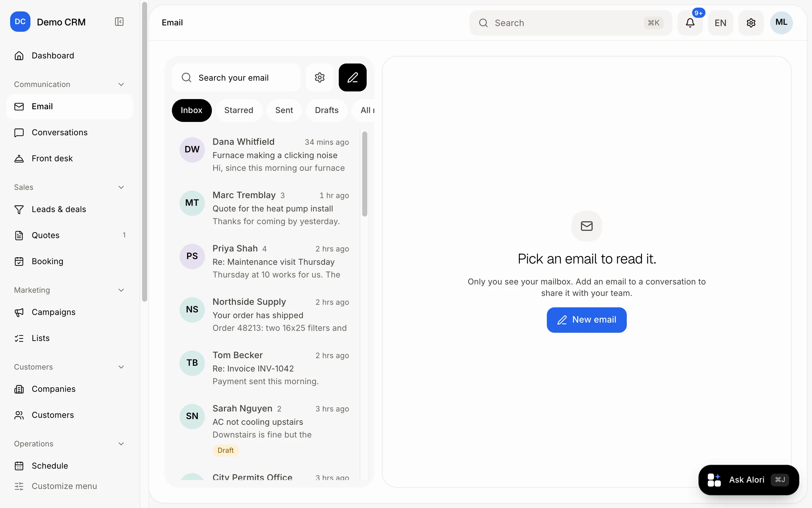Go to Front desk
This screenshot has width=812, height=508.
(x=70, y=158)
